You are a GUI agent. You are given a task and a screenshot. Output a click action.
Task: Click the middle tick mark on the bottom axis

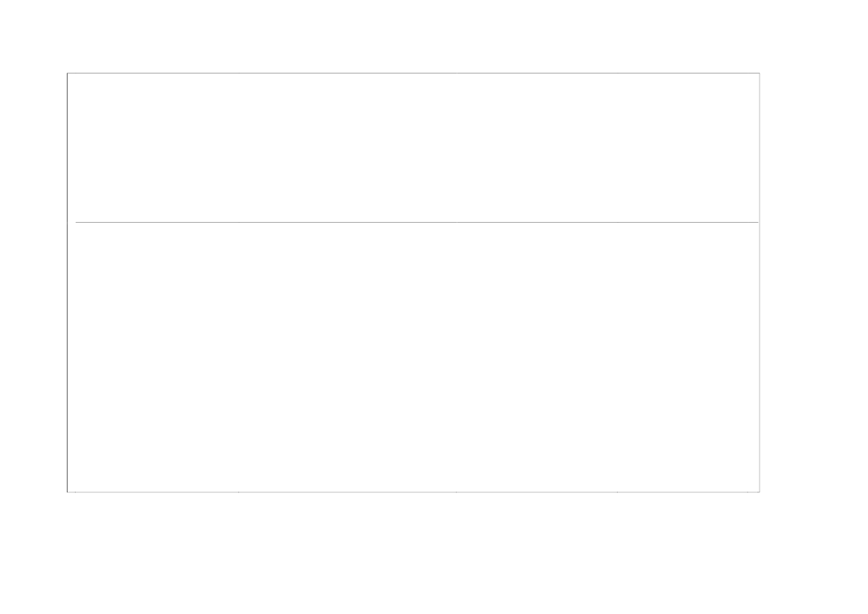pos(456,491)
